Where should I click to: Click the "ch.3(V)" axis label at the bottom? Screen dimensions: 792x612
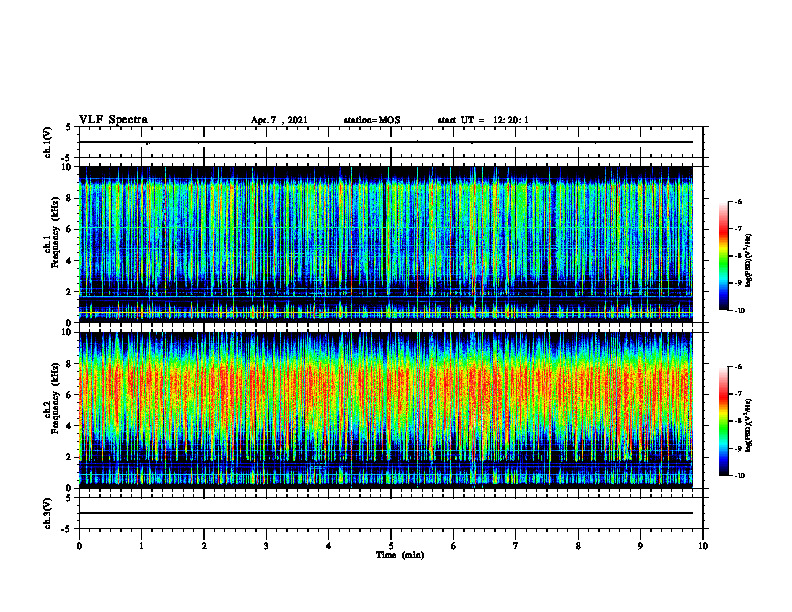coord(47,513)
